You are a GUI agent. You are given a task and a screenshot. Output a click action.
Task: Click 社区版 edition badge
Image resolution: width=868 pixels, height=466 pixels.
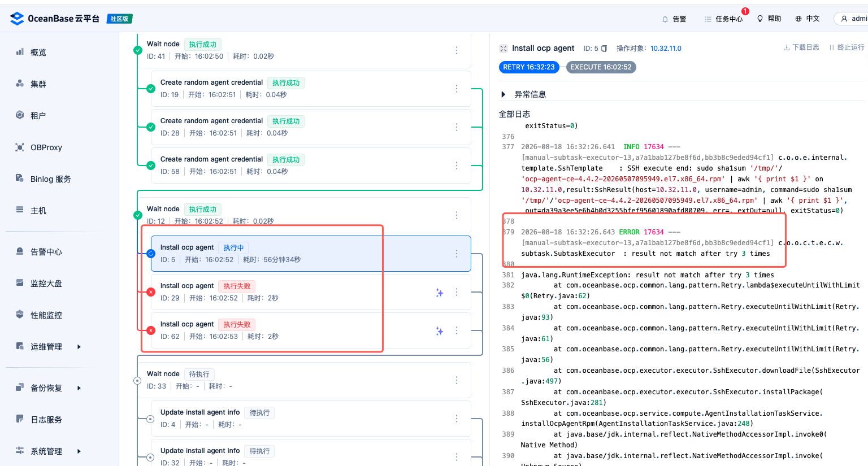tap(119, 19)
